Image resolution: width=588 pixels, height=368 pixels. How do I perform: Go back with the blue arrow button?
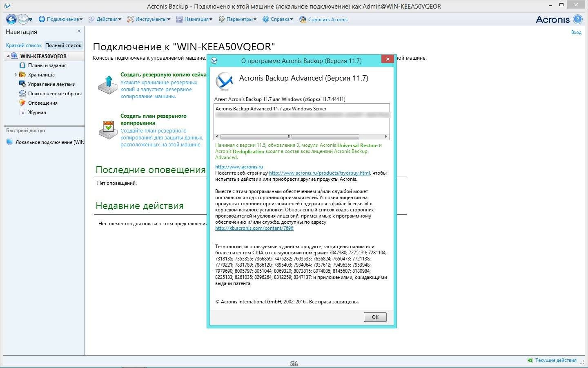coord(11,19)
